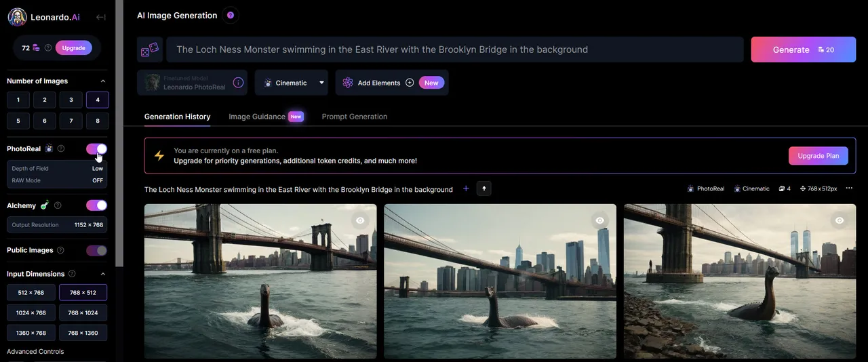Click the Generate button
Viewport: 868px width, 362px height.
tap(804, 49)
